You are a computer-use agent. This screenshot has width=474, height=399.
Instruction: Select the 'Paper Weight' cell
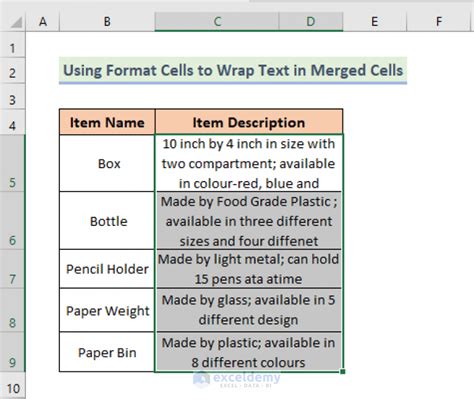(x=107, y=310)
